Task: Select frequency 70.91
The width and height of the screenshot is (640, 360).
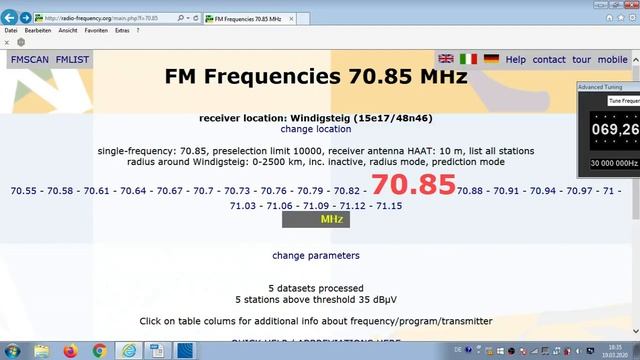Action: click(x=506, y=191)
